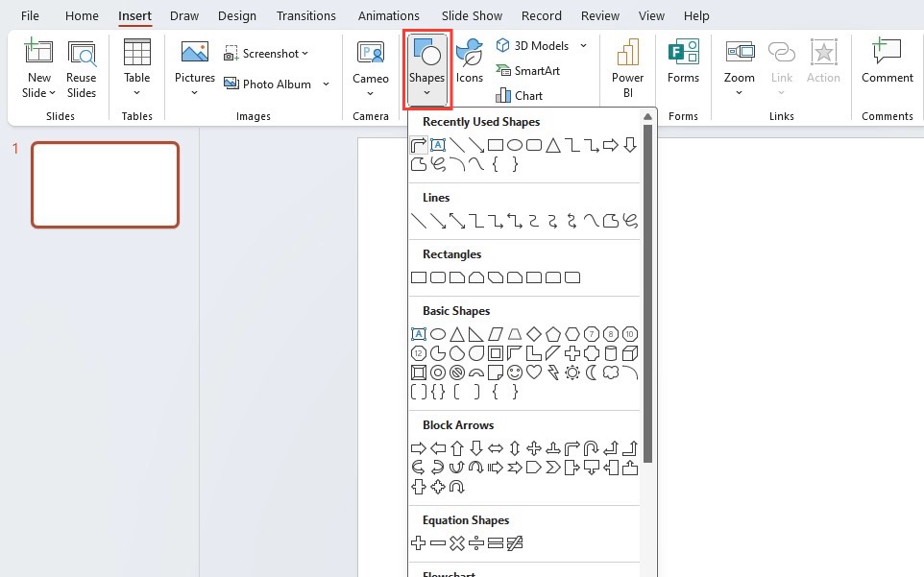
Task: Click the 3D Models button
Action: pyautogui.click(x=533, y=45)
